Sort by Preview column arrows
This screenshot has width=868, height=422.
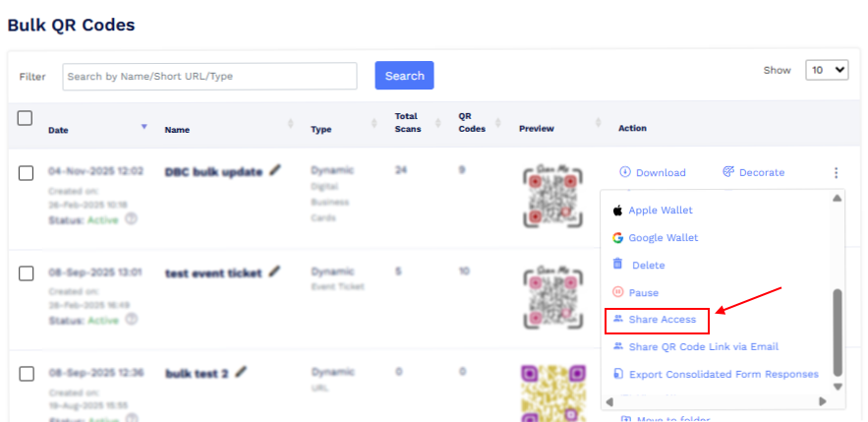(598, 123)
